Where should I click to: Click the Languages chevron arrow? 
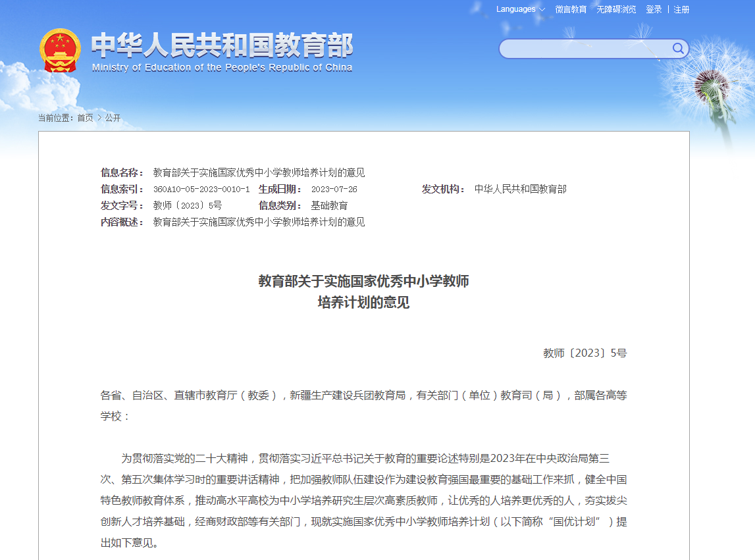coord(542,9)
